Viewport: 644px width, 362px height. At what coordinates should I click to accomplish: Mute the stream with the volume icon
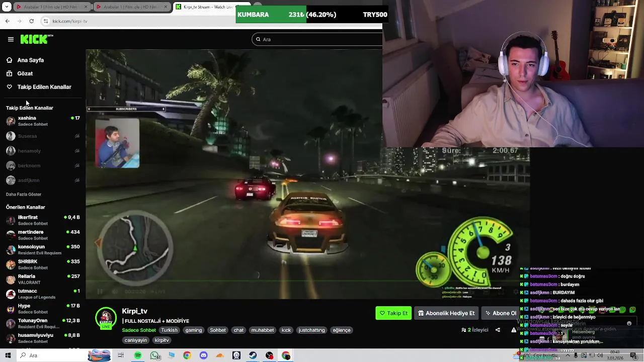click(x=115, y=292)
